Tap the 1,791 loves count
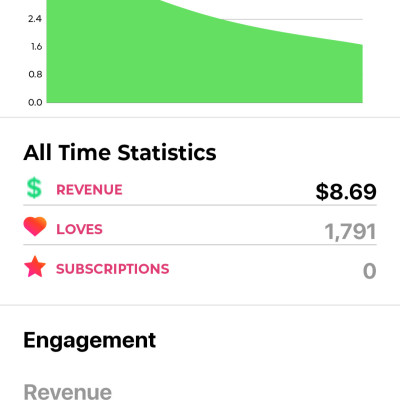Screen dimensions: 400x400 point(350,232)
